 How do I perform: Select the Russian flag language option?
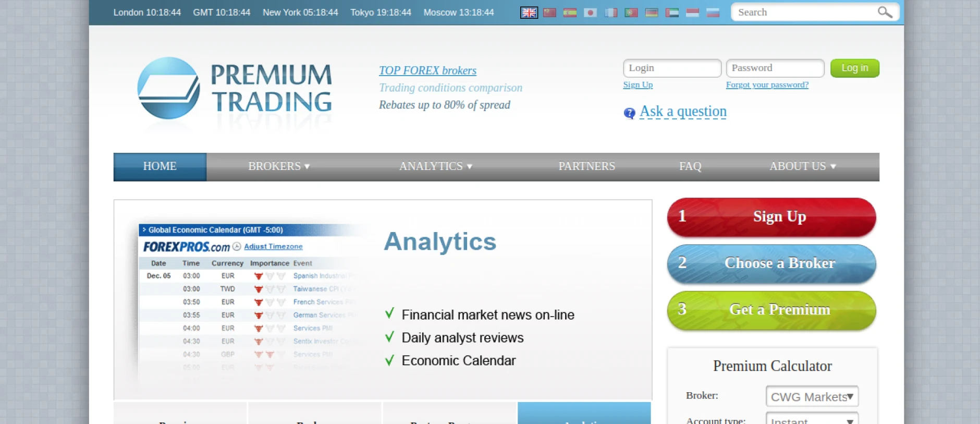coord(713,13)
